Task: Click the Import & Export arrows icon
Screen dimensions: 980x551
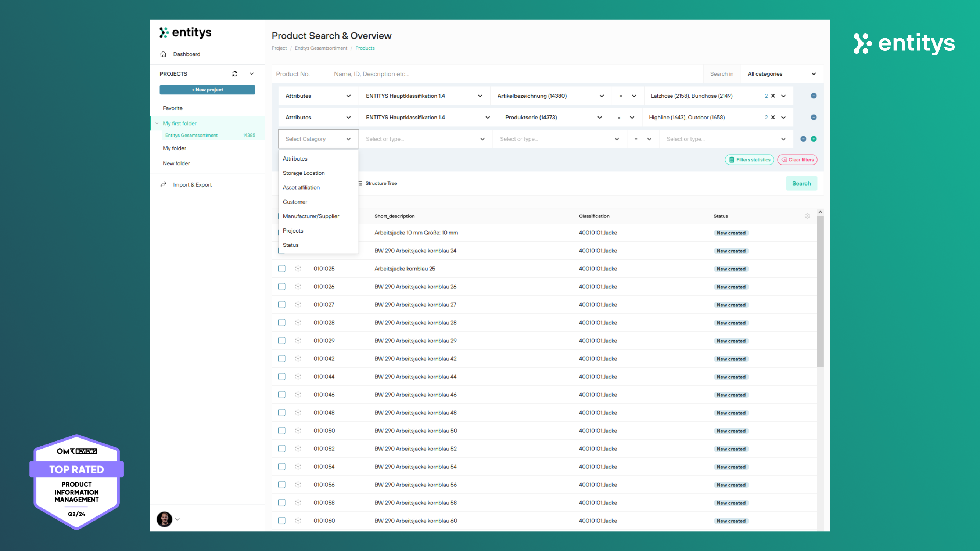Action: click(x=163, y=184)
